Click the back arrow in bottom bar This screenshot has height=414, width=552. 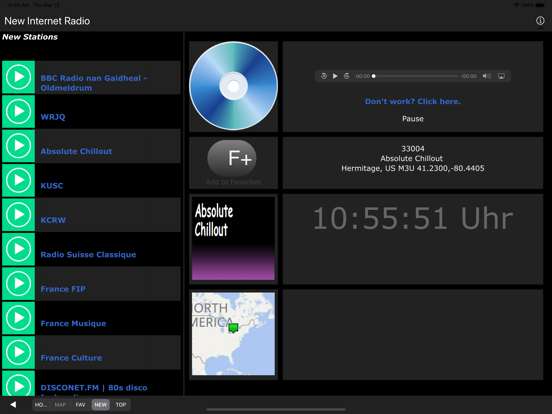click(x=13, y=404)
